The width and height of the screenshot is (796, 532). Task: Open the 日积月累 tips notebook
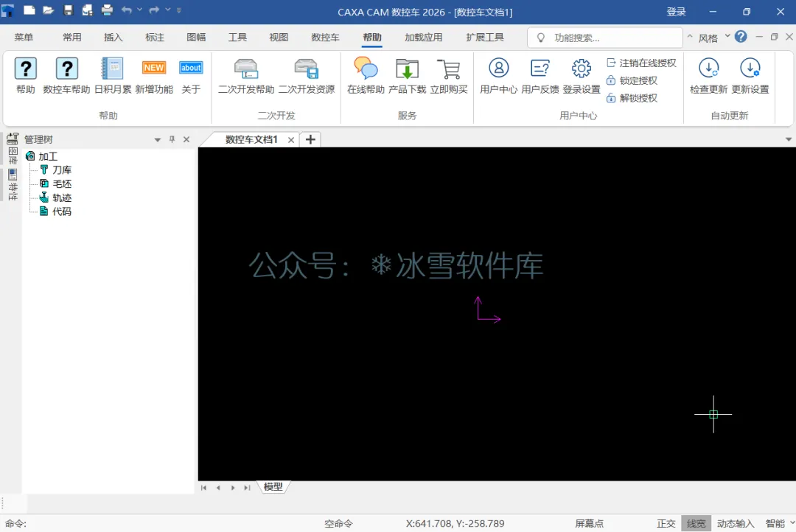pyautogui.click(x=113, y=76)
